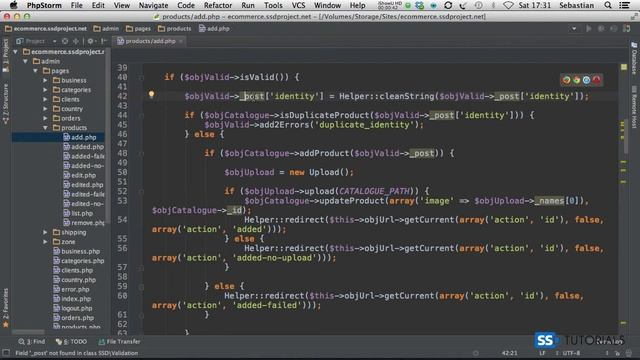This screenshot has width=640, height=360.
Task: Open the Navigate menu
Action: tap(153, 5)
